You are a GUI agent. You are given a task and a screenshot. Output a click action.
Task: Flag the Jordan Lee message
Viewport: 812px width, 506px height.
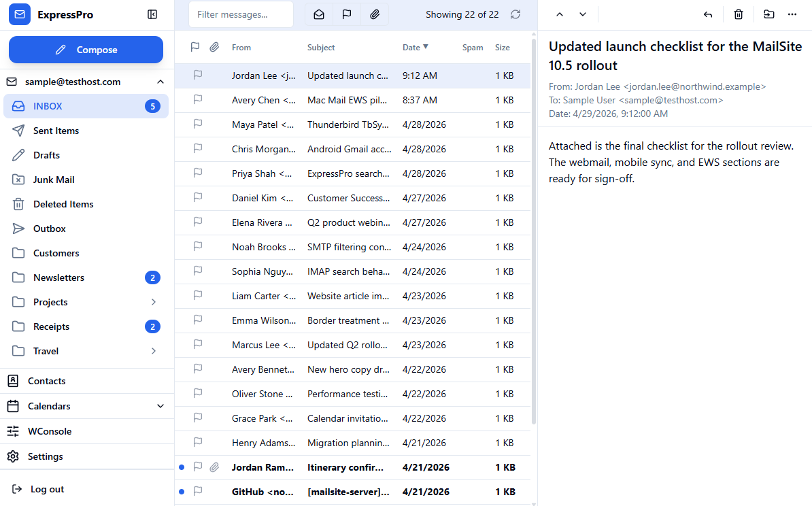click(x=198, y=75)
